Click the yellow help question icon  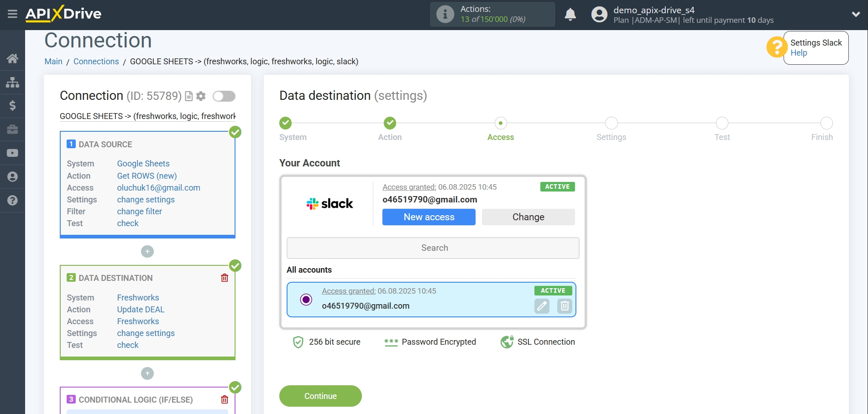pos(776,47)
